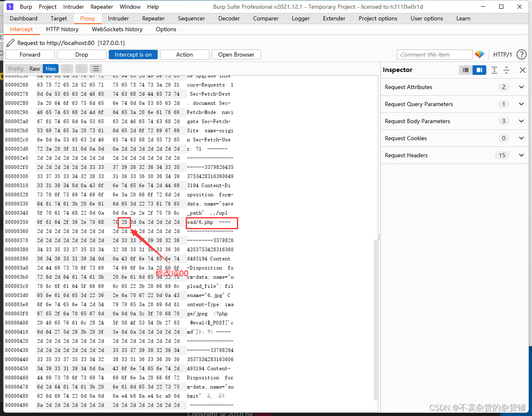Image resolution: width=532 pixels, height=416 pixels.
Task: Open the Burp menu
Action: click(x=26, y=7)
